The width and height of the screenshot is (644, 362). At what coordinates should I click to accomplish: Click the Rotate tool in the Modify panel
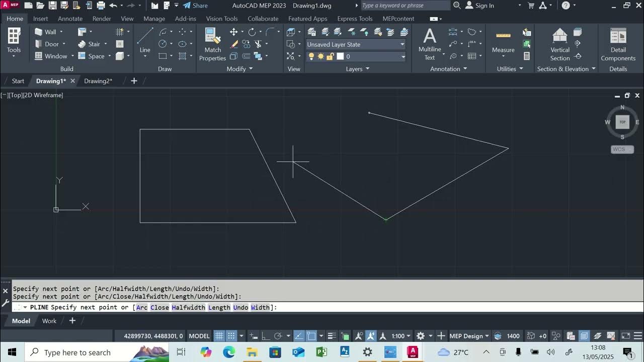(252, 31)
